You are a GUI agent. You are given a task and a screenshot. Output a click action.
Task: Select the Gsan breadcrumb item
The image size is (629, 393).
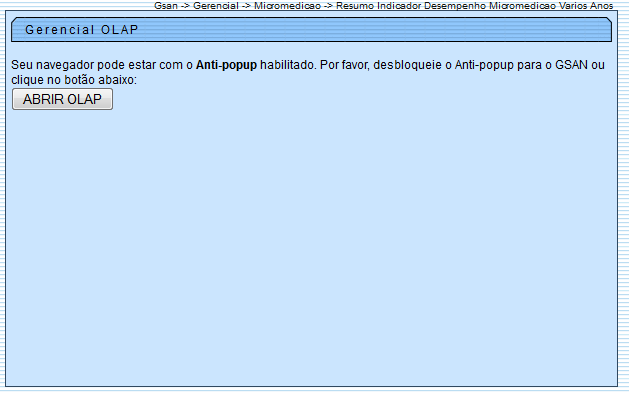tap(166, 6)
